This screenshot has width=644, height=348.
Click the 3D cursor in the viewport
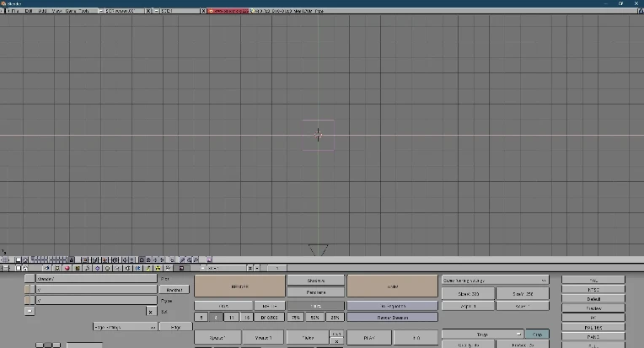[318, 135]
